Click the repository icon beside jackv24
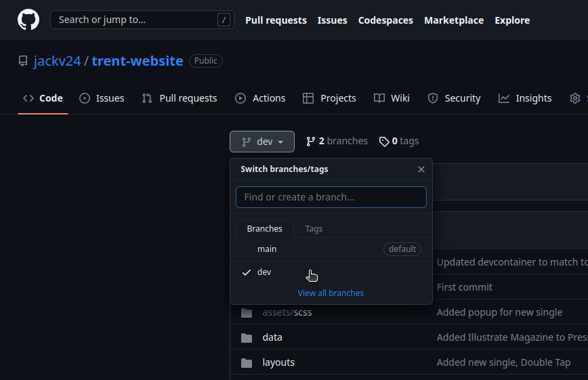The image size is (588, 380). 23,61
